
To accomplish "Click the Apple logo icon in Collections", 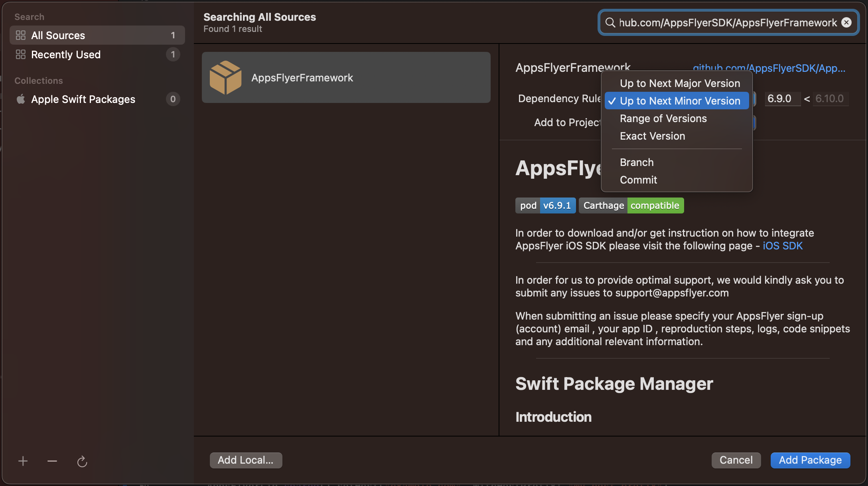I will 21,99.
